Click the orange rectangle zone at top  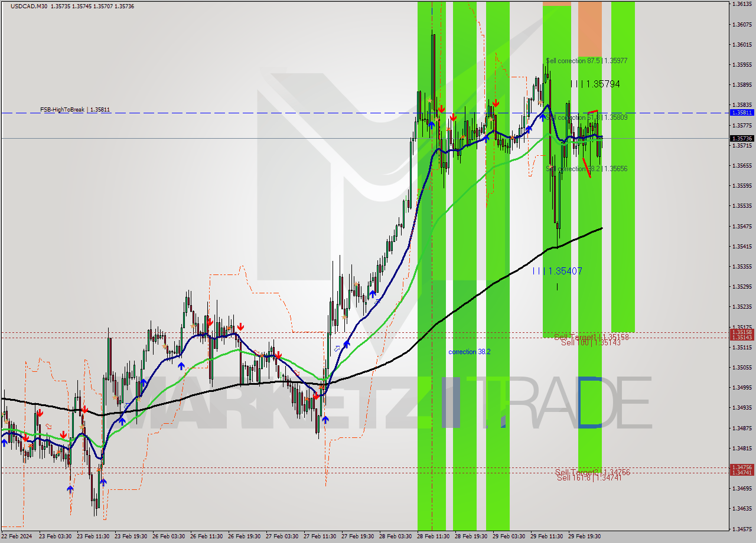click(x=590, y=29)
